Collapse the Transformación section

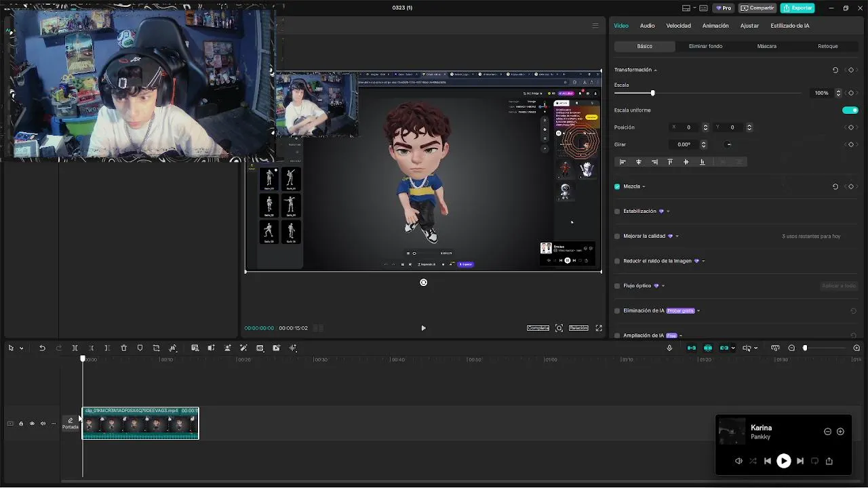[x=655, y=70]
